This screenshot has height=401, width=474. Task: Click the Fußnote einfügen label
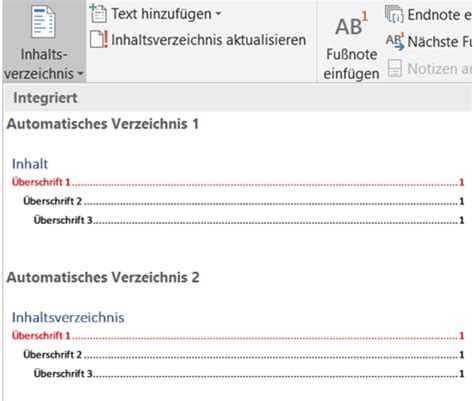(x=352, y=64)
